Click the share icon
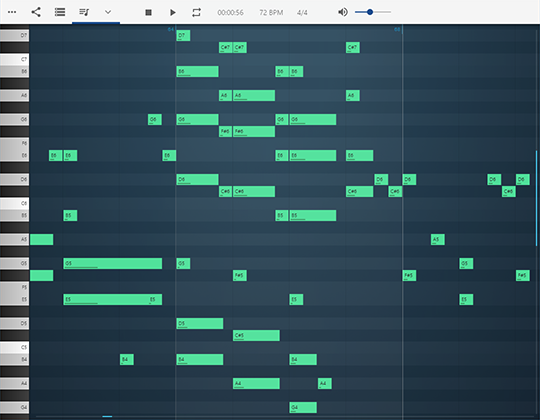 36,12
